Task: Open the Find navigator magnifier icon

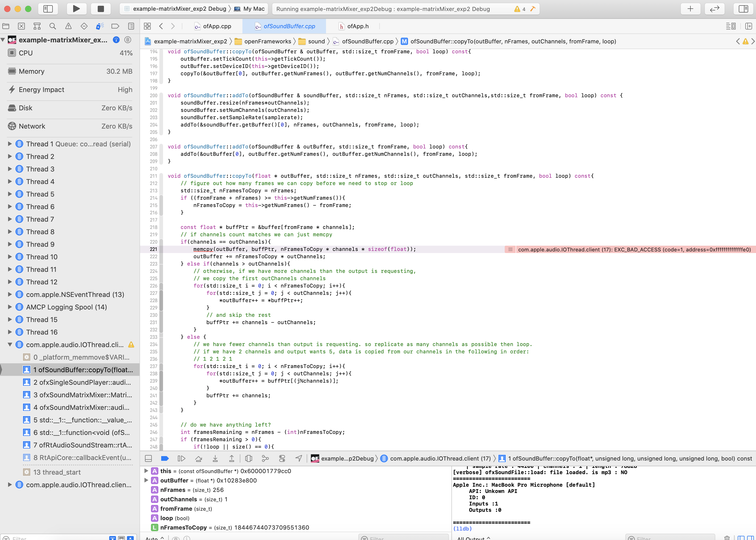Action: 53,26
